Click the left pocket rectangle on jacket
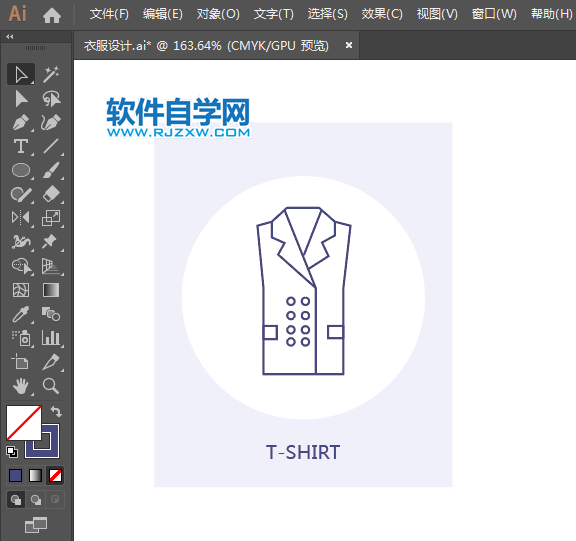This screenshot has height=541, width=576. pyautogui.click(x=270, y=332)
